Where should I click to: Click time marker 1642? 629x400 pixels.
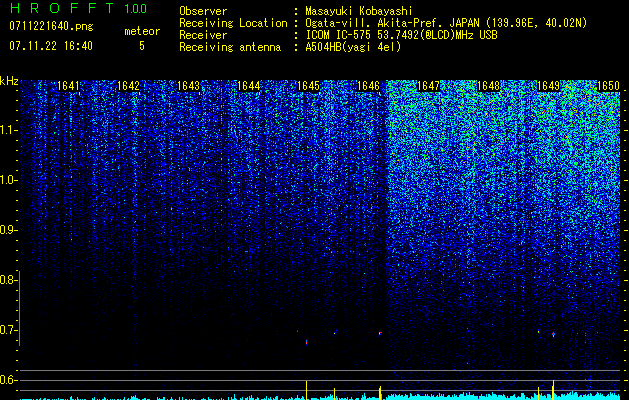128,86
